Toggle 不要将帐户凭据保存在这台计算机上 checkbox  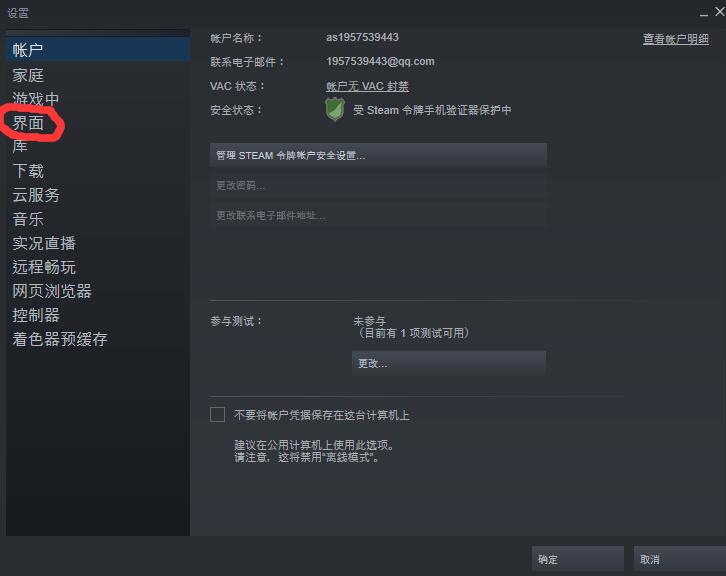tap(217, 414)
